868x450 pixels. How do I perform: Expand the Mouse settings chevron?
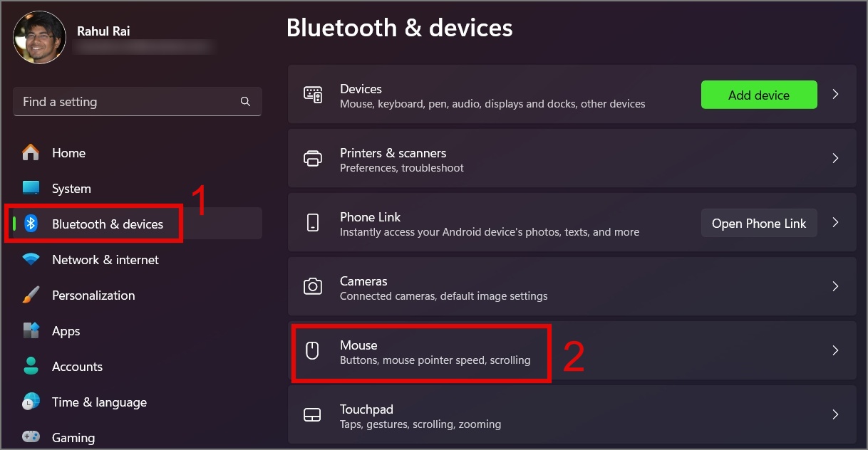click(x=835, y=350)
